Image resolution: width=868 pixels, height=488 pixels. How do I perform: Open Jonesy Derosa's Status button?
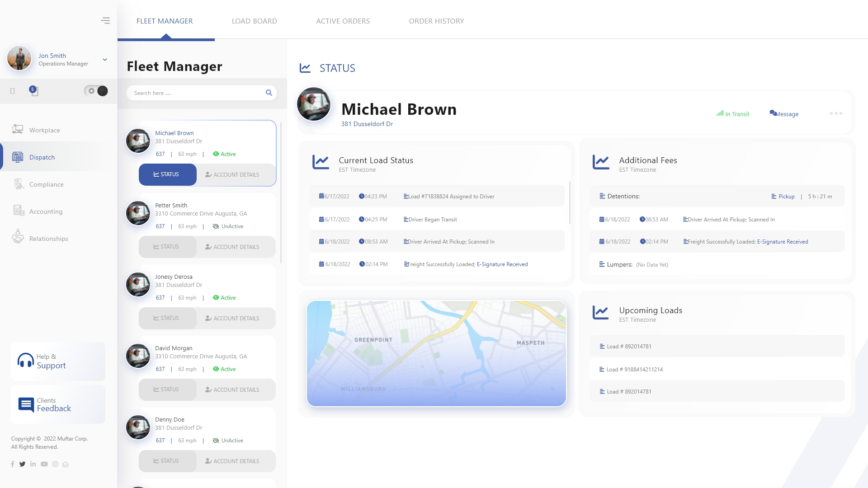(x=168, y=318)
